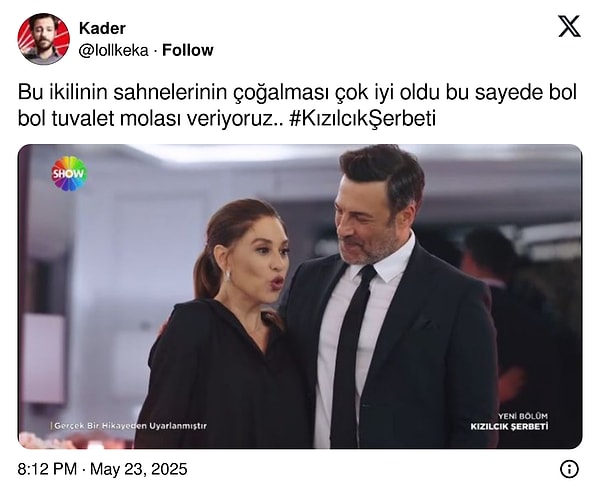Click the Show TV rainbow logo

coord(70,173)
